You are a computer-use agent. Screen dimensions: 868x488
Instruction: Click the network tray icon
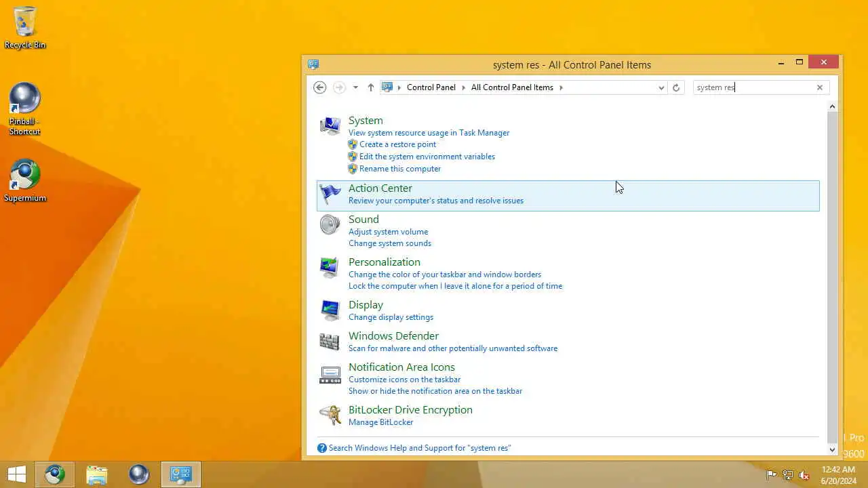pyautogui.click(x=788, y=475)
